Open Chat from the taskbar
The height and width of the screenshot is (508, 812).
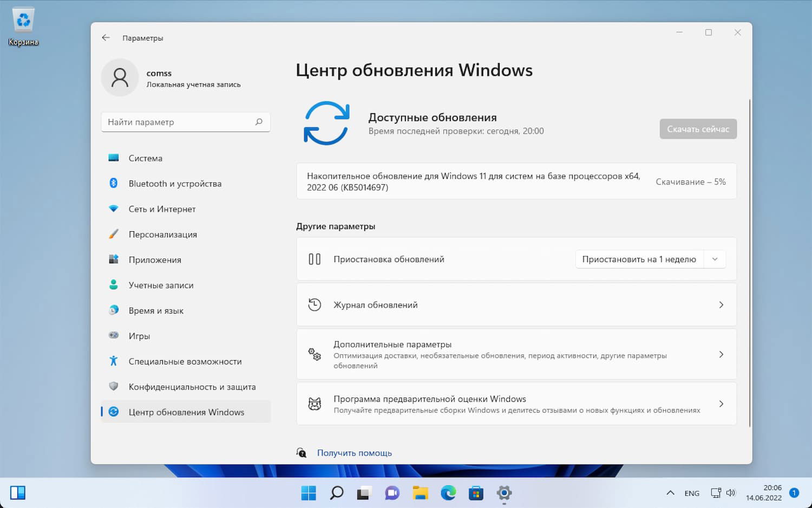(x=391, y=493)
